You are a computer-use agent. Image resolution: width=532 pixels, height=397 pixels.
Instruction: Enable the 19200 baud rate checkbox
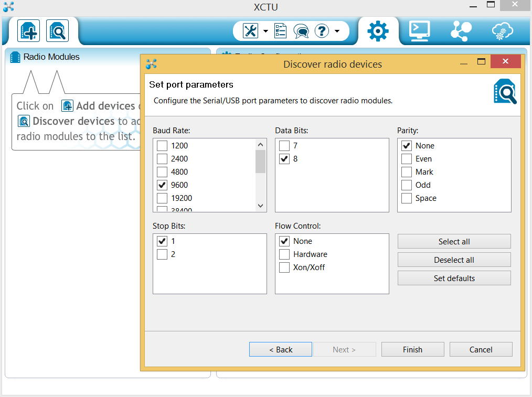point(162,198)
